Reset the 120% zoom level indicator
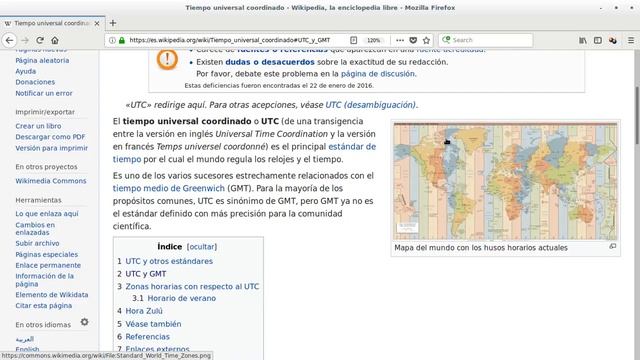The width and height of the screenshot is (640, 360). pyautogui.click(x=373, y=40)
